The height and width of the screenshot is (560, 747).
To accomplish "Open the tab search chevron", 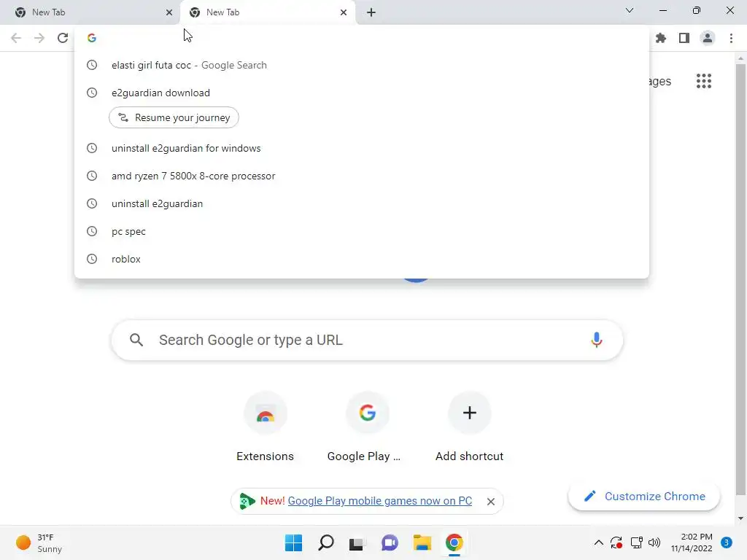I will point(630,10).
